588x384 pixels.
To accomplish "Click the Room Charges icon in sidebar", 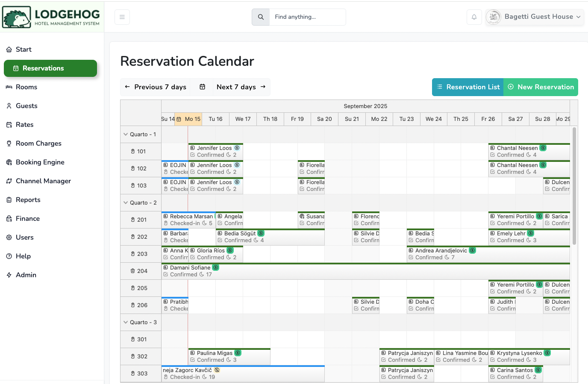I will pyautogui.click(x=9, y=144).
